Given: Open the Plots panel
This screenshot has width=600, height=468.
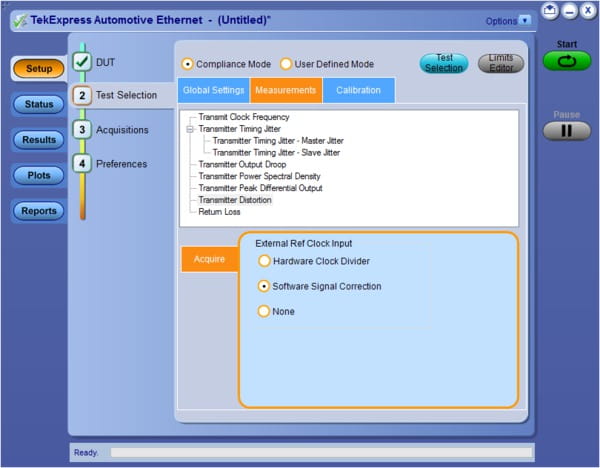Looking at the screenshot, I should [x=39, y=175].
